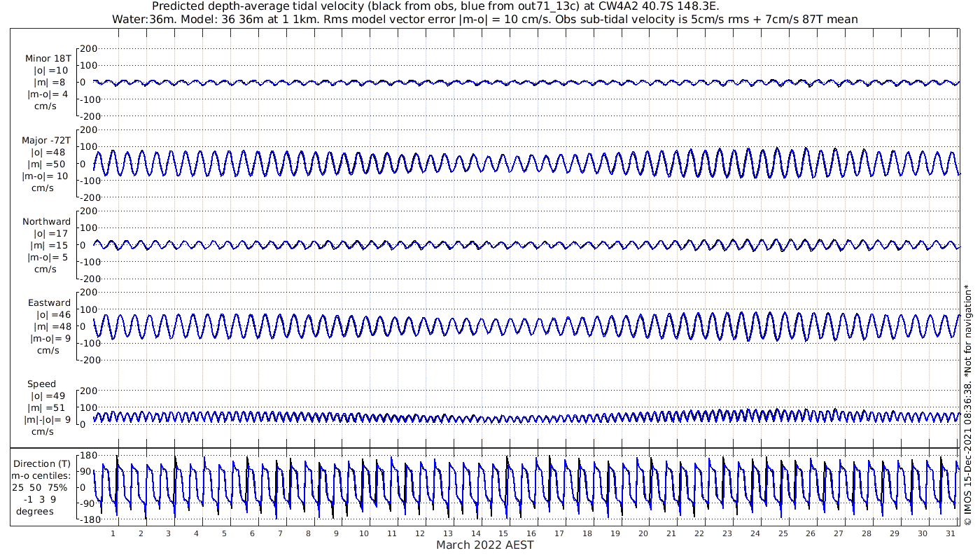
Task: Click the "-1 3 9" centile values
Action: 40,499
